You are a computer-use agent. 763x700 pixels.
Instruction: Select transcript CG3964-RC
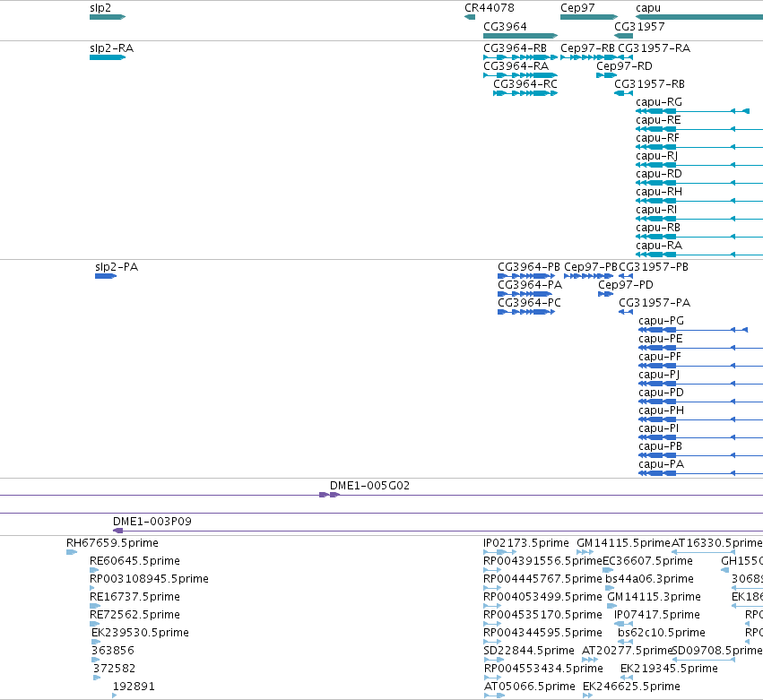click(525, 93)
